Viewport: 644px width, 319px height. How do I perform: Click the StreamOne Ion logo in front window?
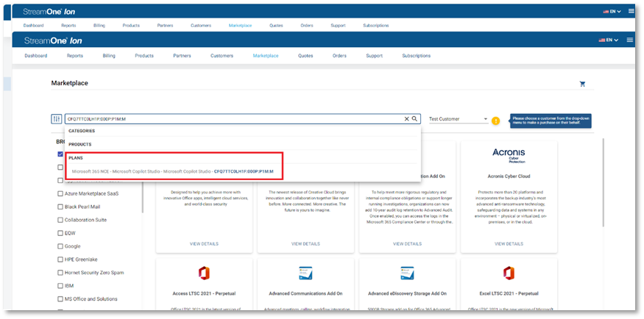point(53,40)
